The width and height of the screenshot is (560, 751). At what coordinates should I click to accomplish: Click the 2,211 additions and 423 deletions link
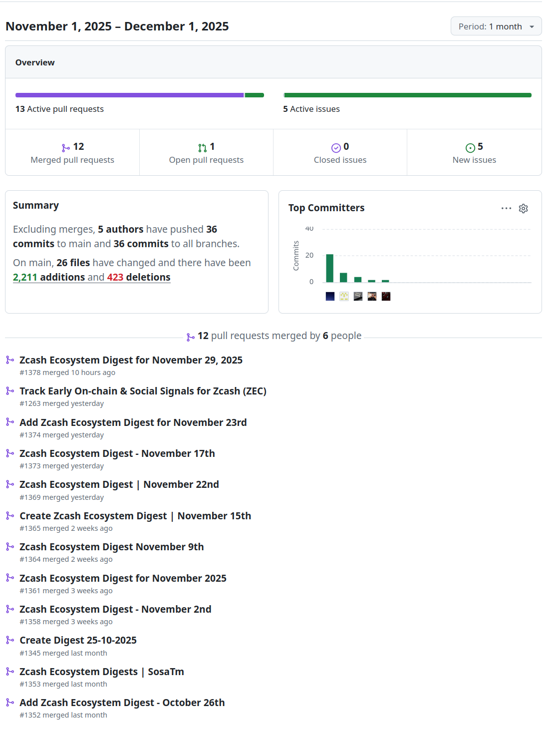pyautogui.click(x=92, y=277)
